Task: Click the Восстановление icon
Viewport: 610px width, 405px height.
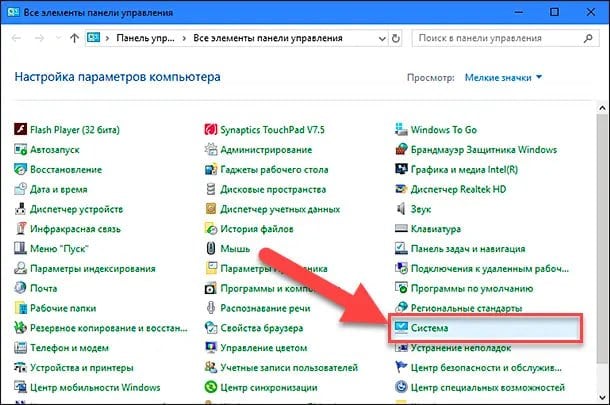Action: click(x=20, y=169)
